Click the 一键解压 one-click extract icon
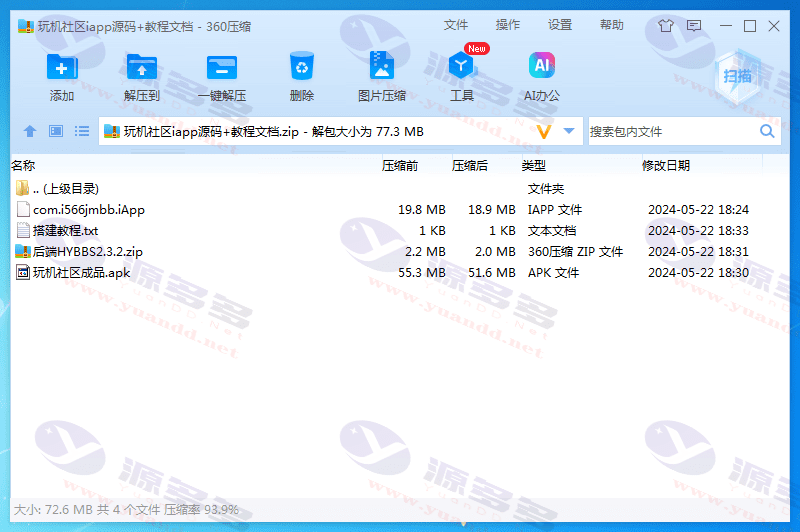Viewport: 800px width, 532px height. tap(222, 67)
